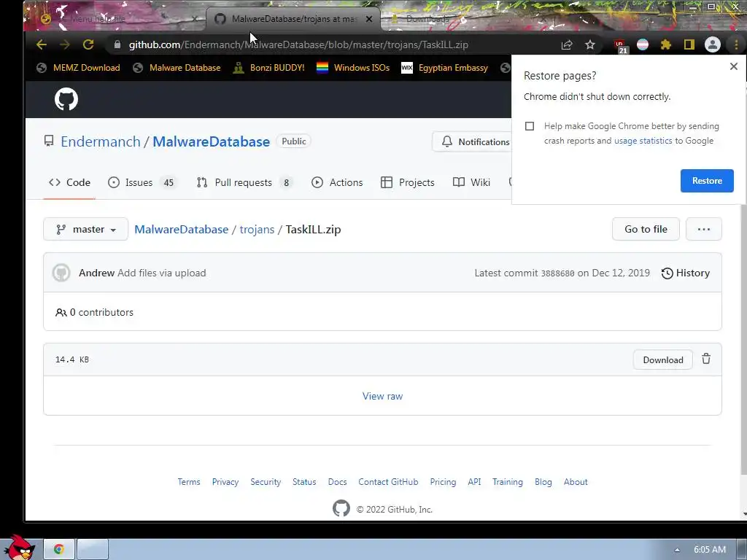Open the Chrome three-dot menu
This screenshot has height=560, width=747.
tap(736, 44)
